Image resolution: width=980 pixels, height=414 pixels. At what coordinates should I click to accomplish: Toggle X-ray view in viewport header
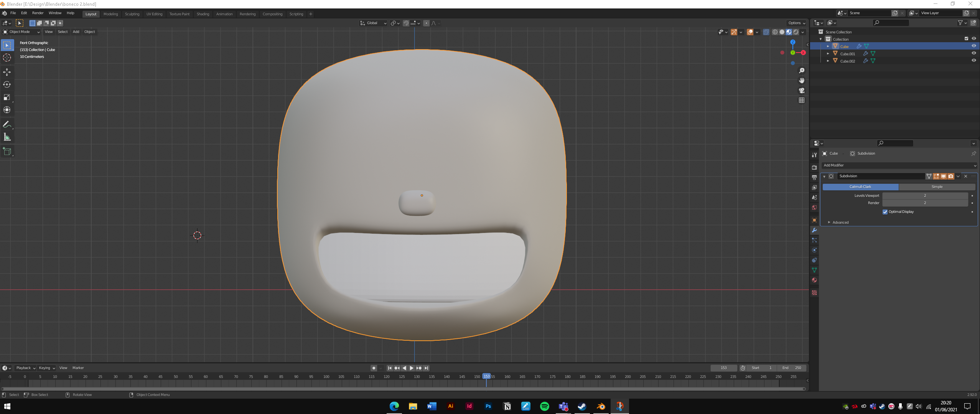(x=766, y=32)
